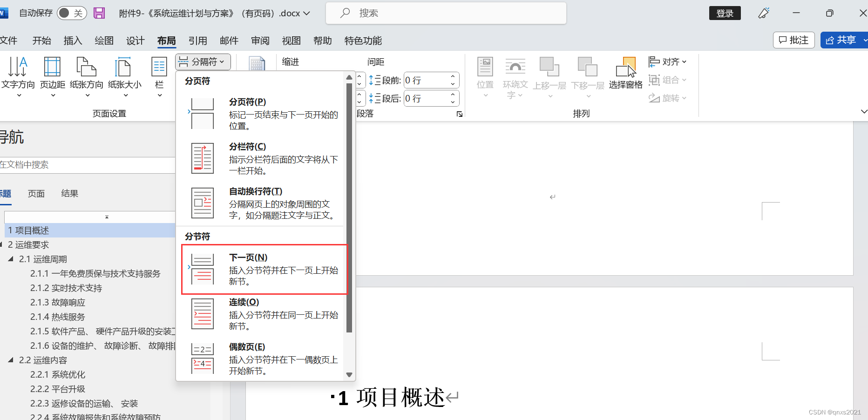Open the 页边距 margins tool
The height and width of the screenshot is (420, 868).
[x=52, y=77]
